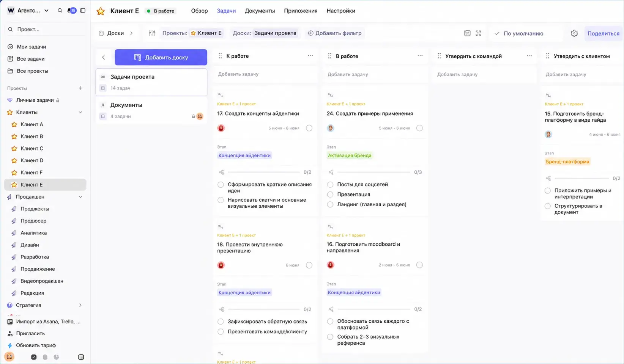Click the user avatar at sidebar bottom

click(9, 356)
